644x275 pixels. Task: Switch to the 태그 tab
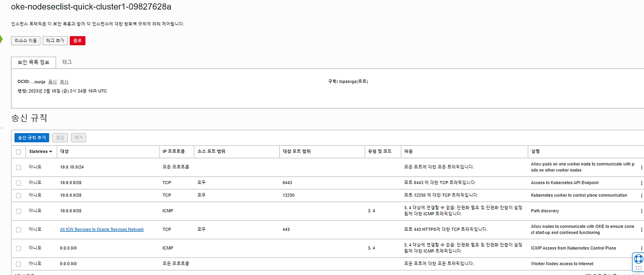tap(67, 62)
